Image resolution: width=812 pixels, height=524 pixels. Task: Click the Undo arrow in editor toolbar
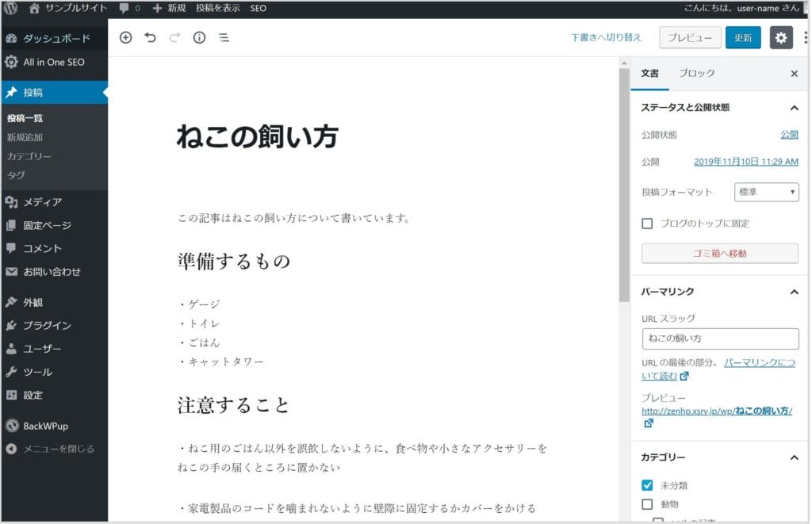point(150,37)
